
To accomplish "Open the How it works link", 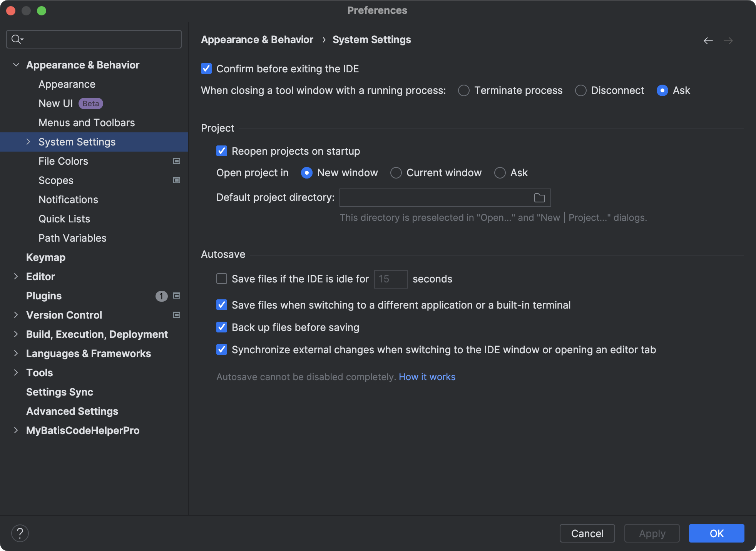I will (427, 377).
